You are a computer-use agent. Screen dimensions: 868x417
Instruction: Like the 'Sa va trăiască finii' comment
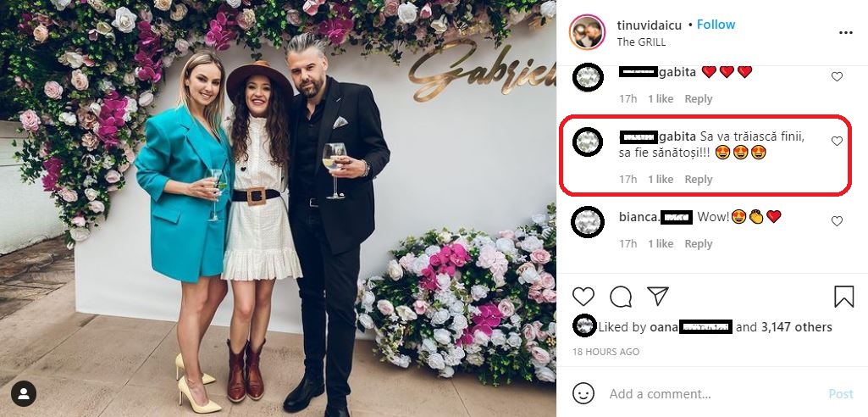837,142
